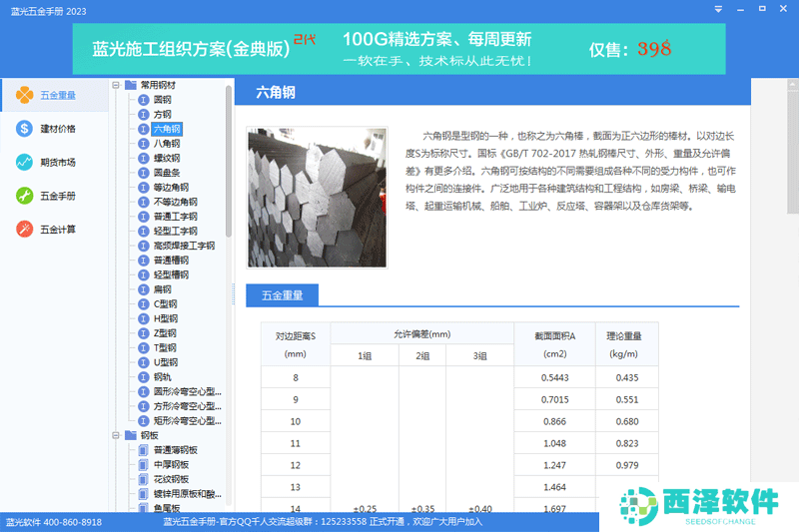Click the cell value 1.247

pos(555,465)
